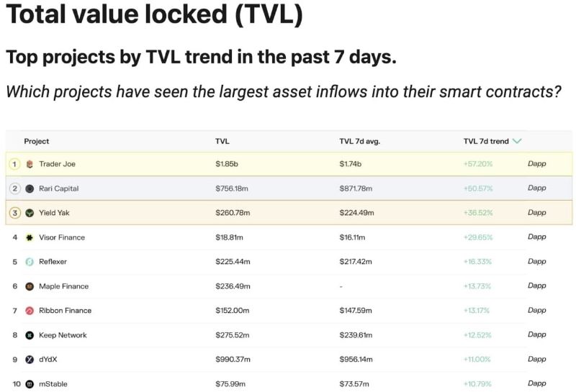Click the Reflexer logo icon
The height and width of the screenshot is (392, 576).
30,262
